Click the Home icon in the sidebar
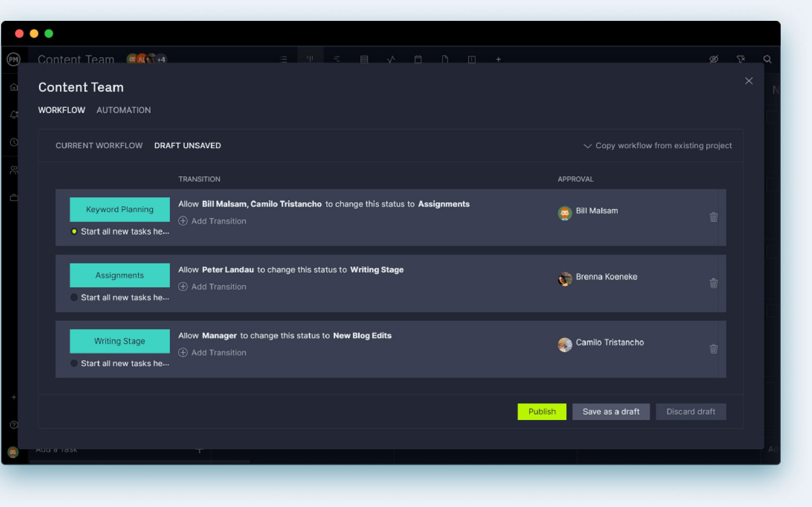 (x=13, y=87)
